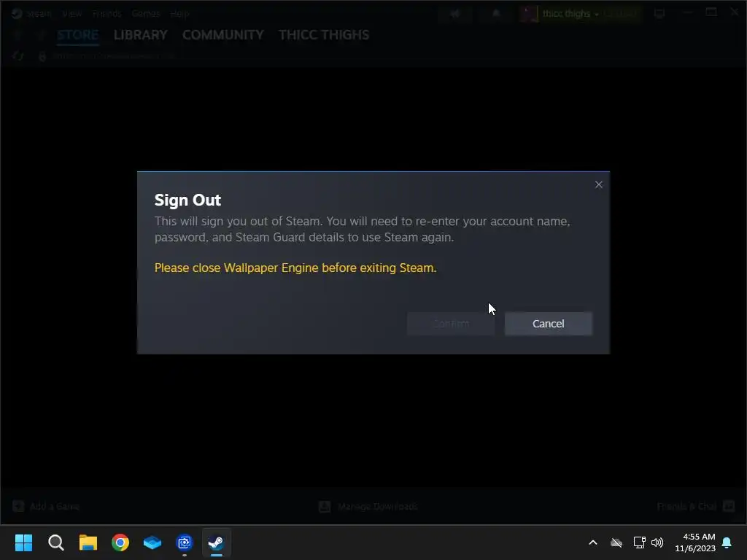Image resolution: width=747 pixels, height=560 pixels.
Task: Enter Big Picture mode icon
Action: pyautogui.click(x=659, y=13)
